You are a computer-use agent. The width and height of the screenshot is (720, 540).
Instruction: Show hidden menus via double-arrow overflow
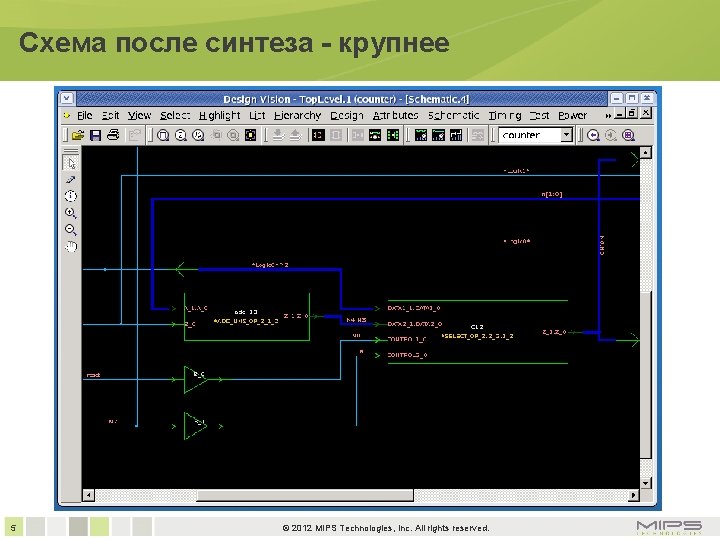point(608,116)
